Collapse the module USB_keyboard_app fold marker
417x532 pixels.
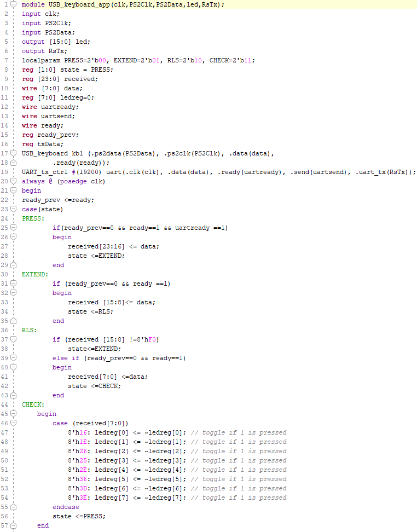[x=14, y=4]
